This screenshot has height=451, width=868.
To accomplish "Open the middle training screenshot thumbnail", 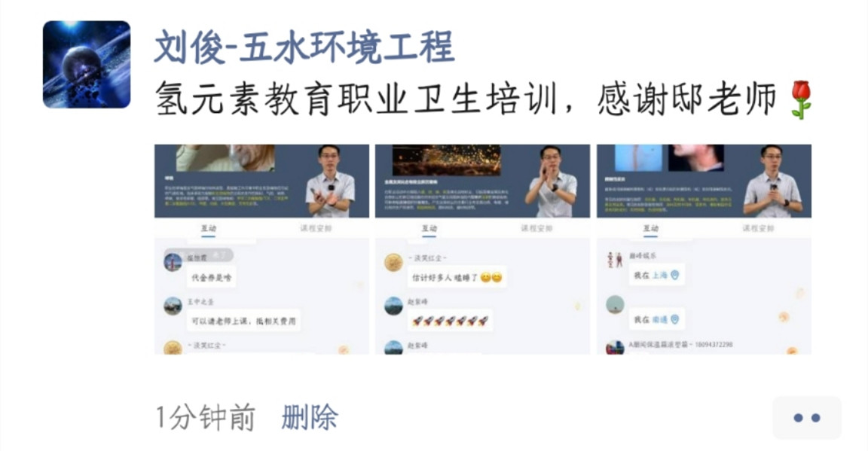I will pyautogui.click(x=482, y=249).
